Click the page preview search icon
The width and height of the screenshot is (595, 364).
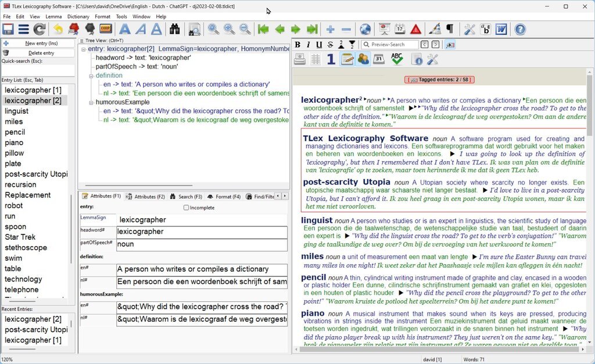[x=194, y=29]
